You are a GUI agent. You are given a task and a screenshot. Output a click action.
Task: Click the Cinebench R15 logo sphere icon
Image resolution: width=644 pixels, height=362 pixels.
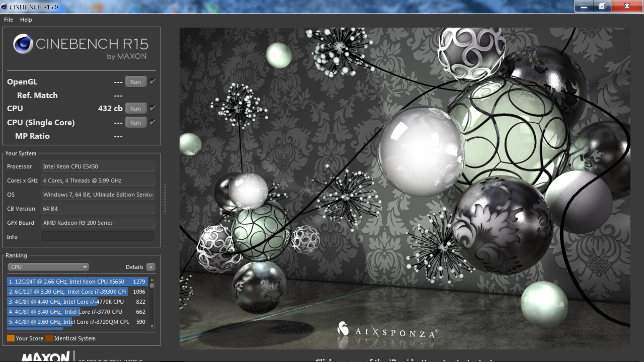(x=23, y=44)
